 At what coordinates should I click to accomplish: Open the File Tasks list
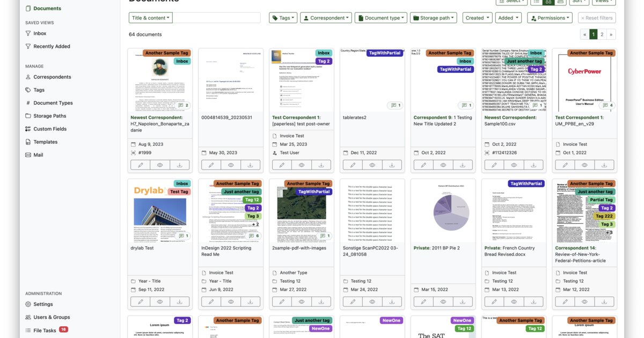[x=45, y=330]
